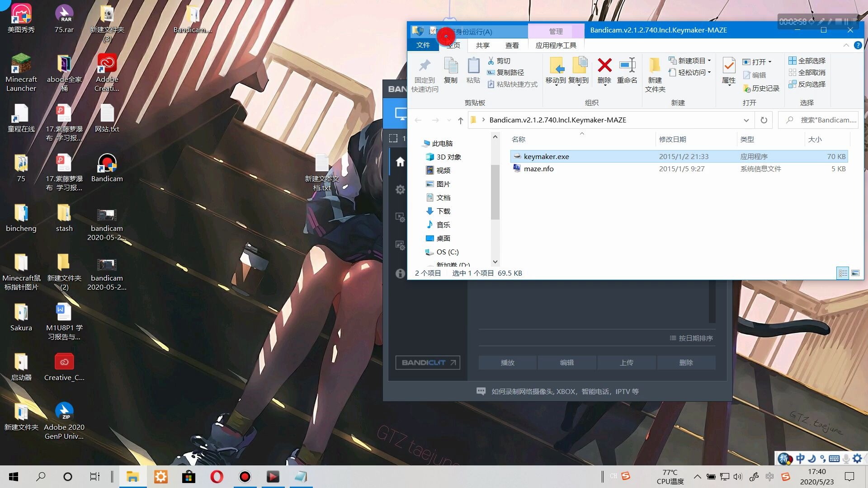Open Minecraft Launcher desktop icon
The width and height of the screenshot is (868, 488).
[x=21, y=72]
